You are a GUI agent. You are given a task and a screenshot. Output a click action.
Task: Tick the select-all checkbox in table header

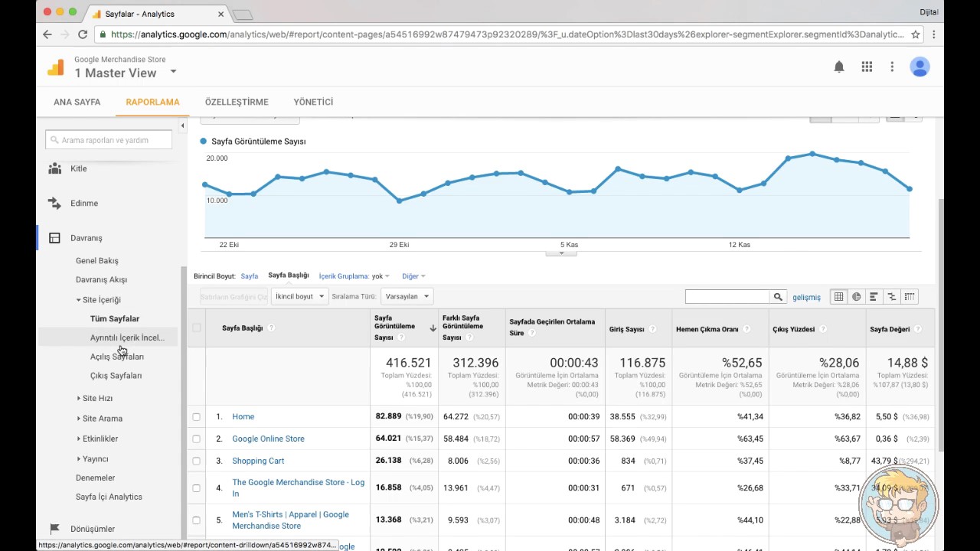click(x=197, y=328)
